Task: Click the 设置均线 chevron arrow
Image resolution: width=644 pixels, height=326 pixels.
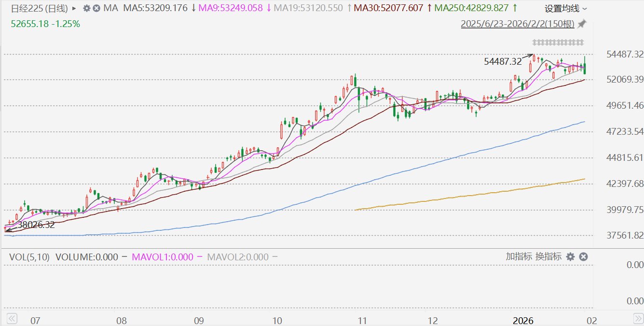Action: coord(585,9)
